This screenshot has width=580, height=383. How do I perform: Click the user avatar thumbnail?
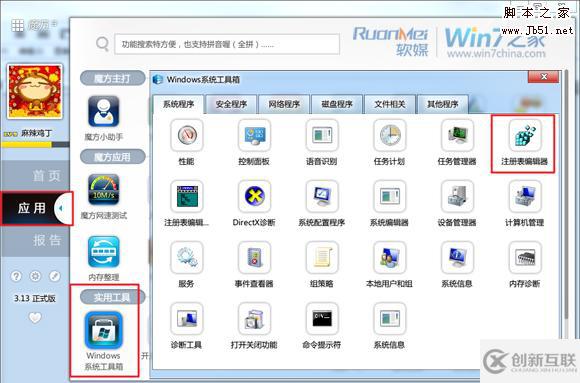pyautogui.click(x=35, y=91)
